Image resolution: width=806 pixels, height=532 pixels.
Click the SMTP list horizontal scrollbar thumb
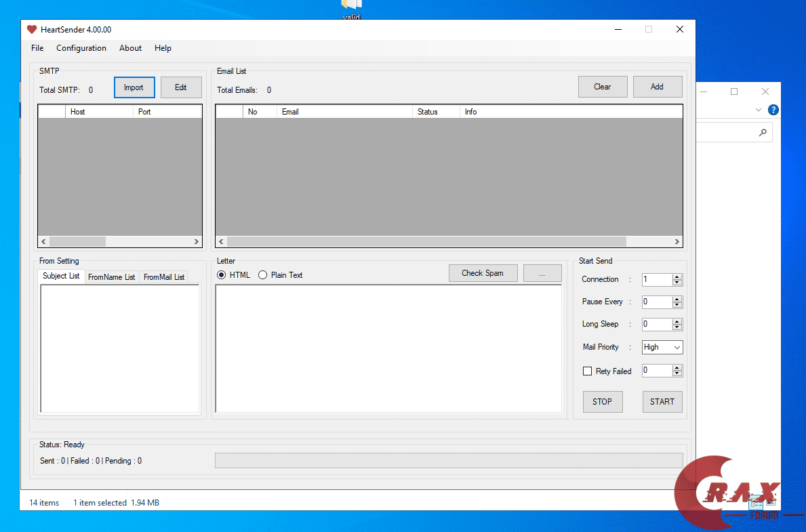[78, 241]
